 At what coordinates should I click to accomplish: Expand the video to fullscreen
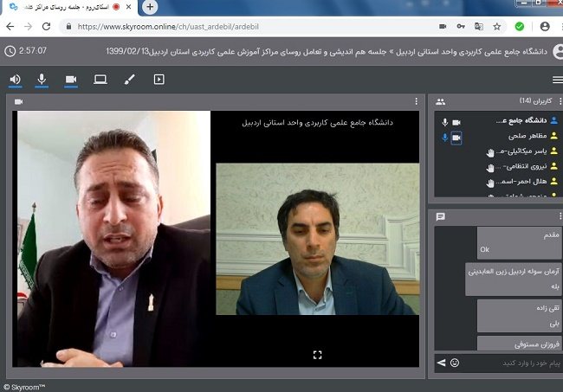pyautogui.click(x=317, y=354)
